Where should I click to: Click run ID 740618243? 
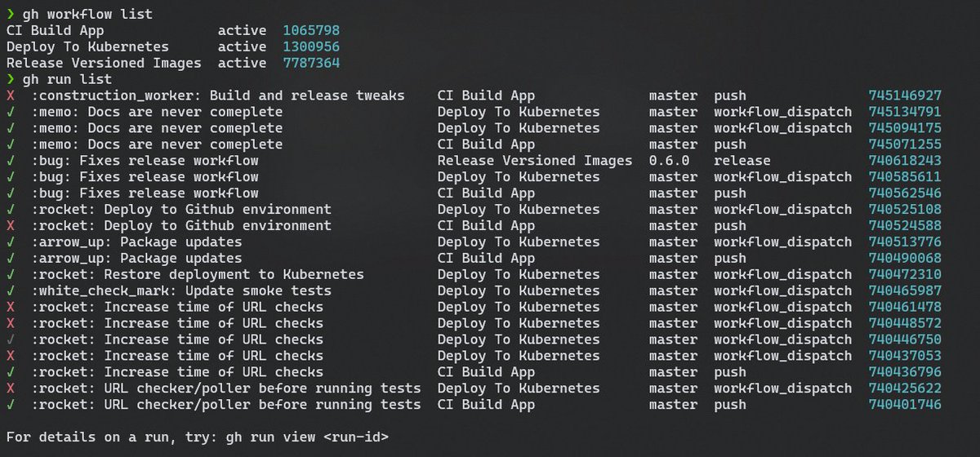(x=905, y=161)
